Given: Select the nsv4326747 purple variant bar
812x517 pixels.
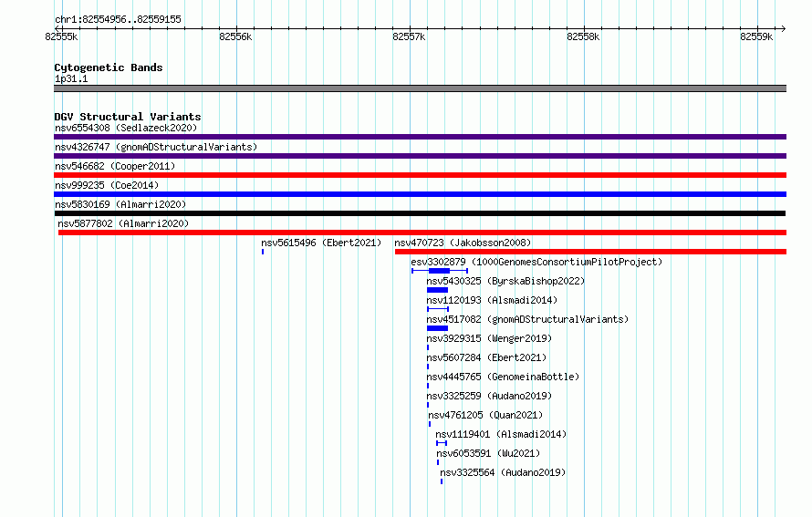Looking at the screenshot, I should (x=420, y=156).
